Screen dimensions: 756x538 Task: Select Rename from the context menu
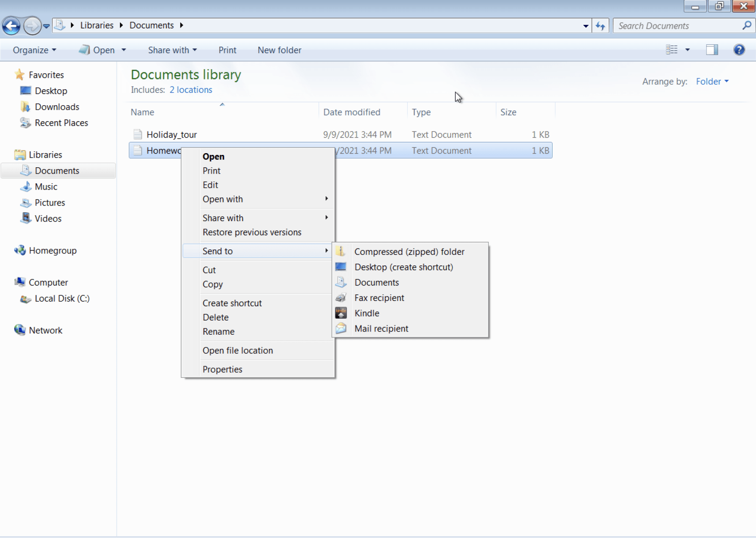(x=218, y=332)
